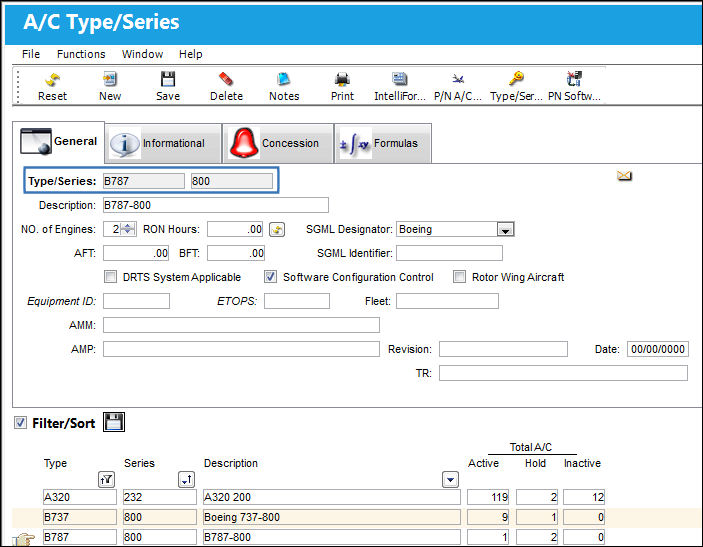Click the Revision input field
Screen dimensions: 703x547
[503, 349]
